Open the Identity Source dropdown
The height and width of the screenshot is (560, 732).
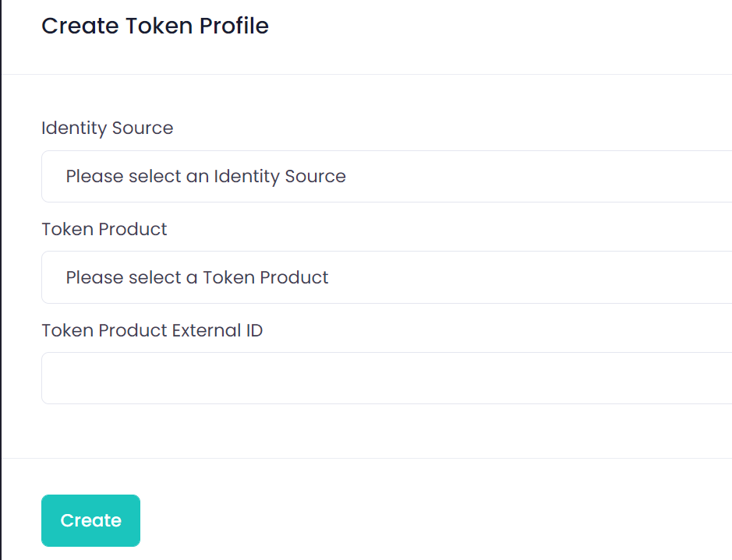click(386, 176)
